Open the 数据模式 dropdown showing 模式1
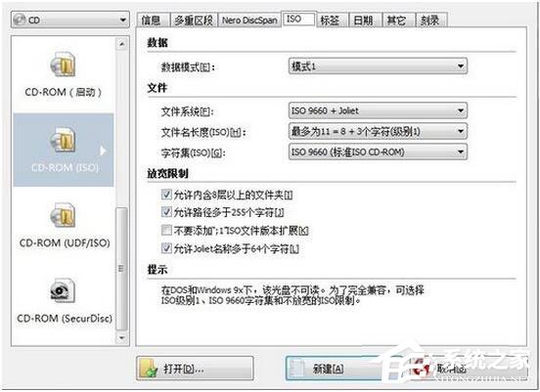This screenshot has height=392, width=540. (378, 65)
